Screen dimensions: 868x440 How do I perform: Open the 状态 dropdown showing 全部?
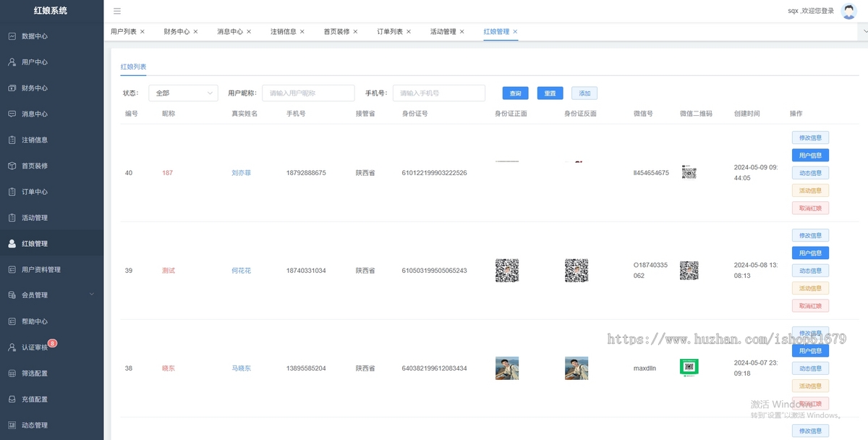[x=183, y=93]
